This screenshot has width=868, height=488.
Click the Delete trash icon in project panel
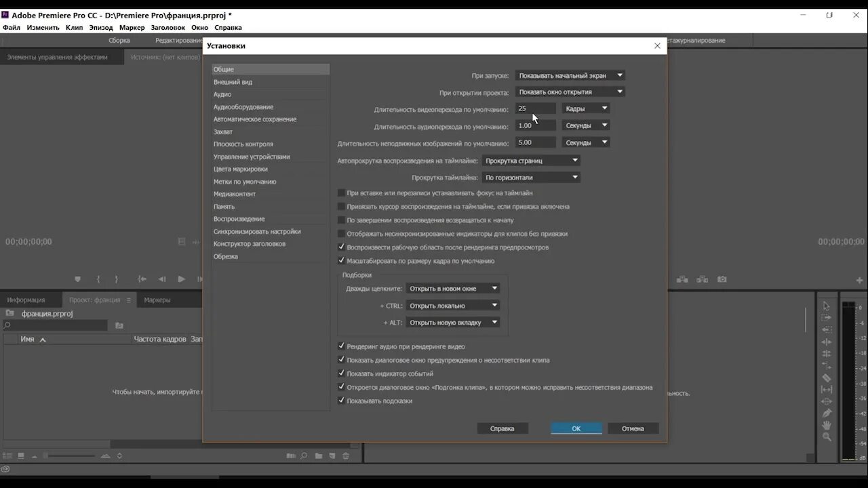tap(344, 455)
